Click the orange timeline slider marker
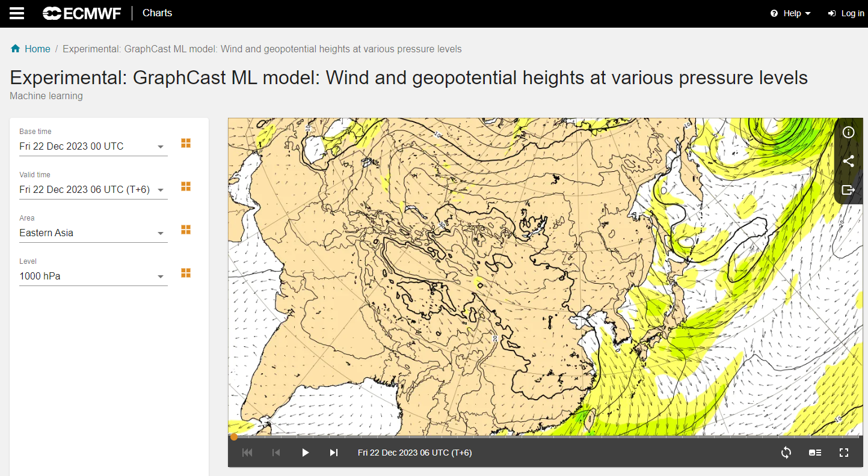This screenshot has height=476, width=868. (x=234, y=437)
